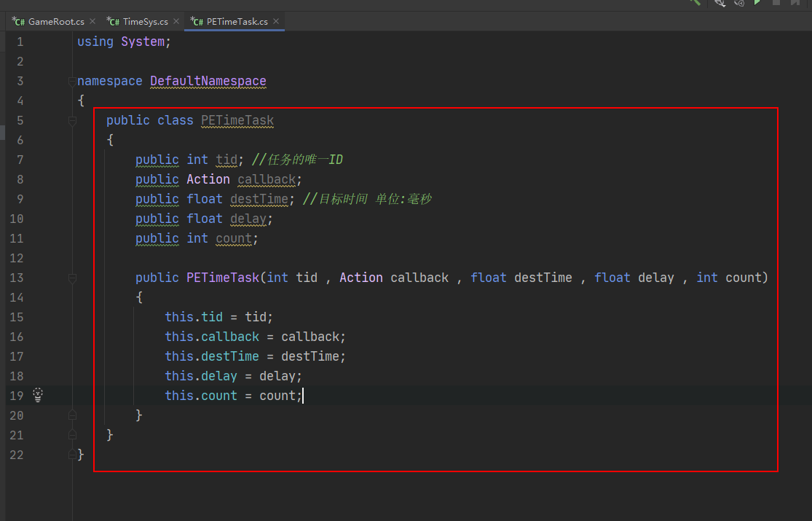Image resolution: width=812 pixels, height=521 pixels.
Task: Click the green hammer build icon
Action: coord(695,2)
